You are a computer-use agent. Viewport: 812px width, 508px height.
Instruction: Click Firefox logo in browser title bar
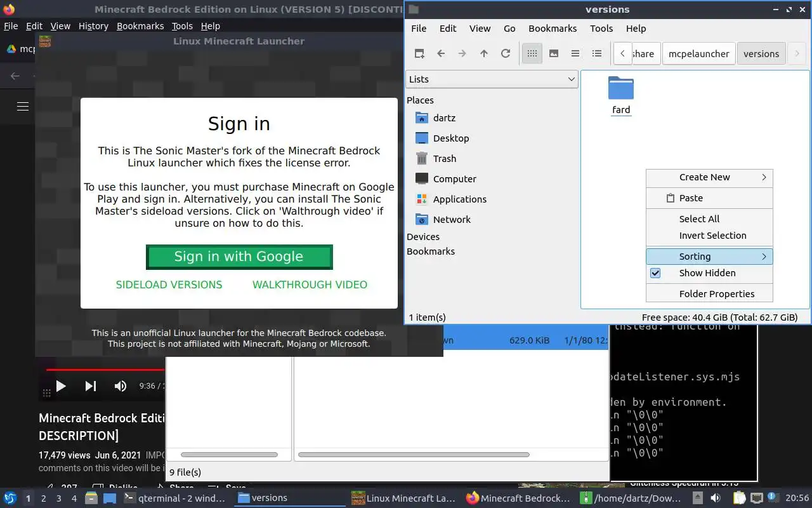pos(8,9)
